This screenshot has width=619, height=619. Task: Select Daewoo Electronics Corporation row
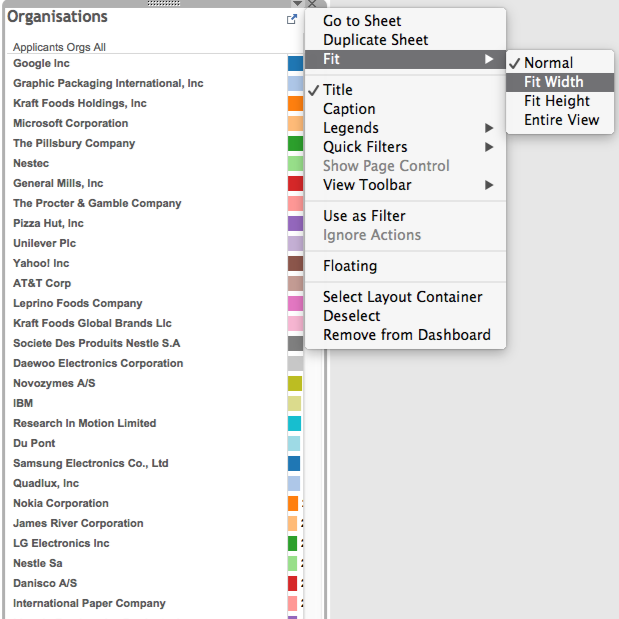coord(98,363)
